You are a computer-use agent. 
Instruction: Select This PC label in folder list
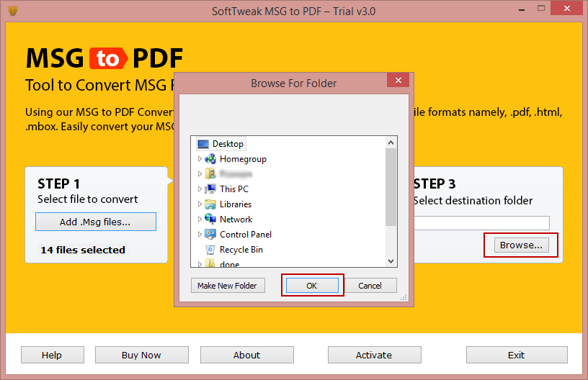click(x=234, y=189)
